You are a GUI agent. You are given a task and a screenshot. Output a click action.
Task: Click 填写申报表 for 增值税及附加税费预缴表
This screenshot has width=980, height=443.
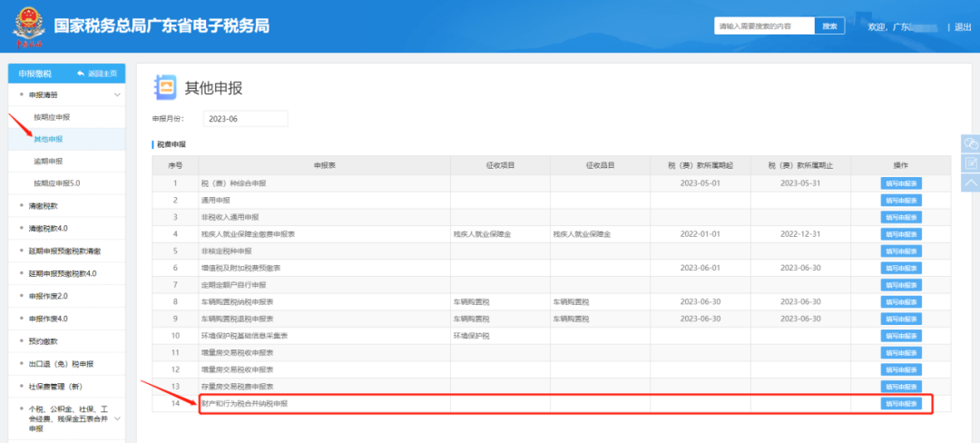point(901,268)
